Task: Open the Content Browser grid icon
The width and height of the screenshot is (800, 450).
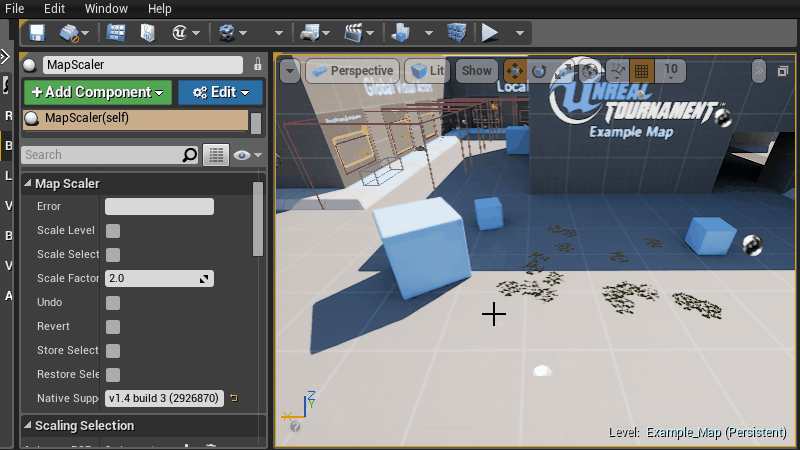Action: 116,33
